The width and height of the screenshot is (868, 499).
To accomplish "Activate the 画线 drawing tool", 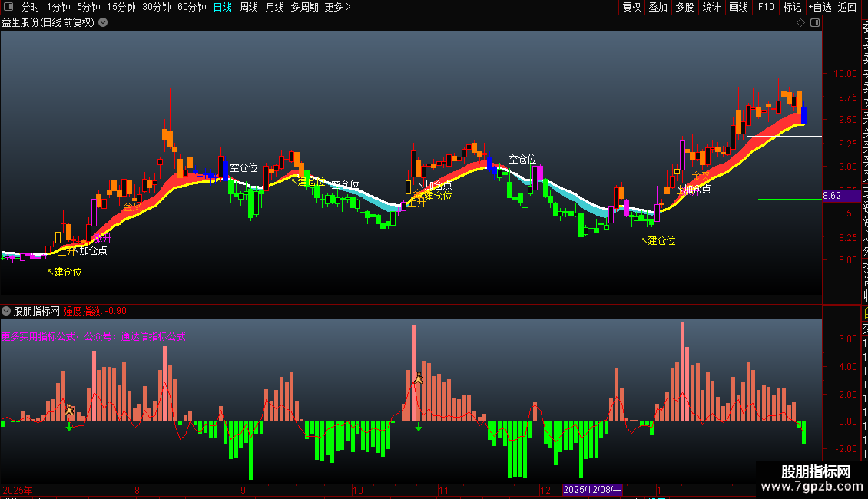I will point(738,7).
